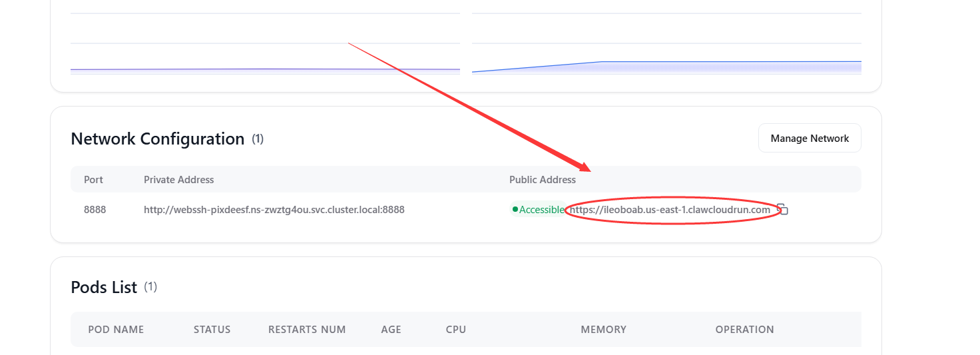
Task: Click the Manage Network button
Action: 810,139
